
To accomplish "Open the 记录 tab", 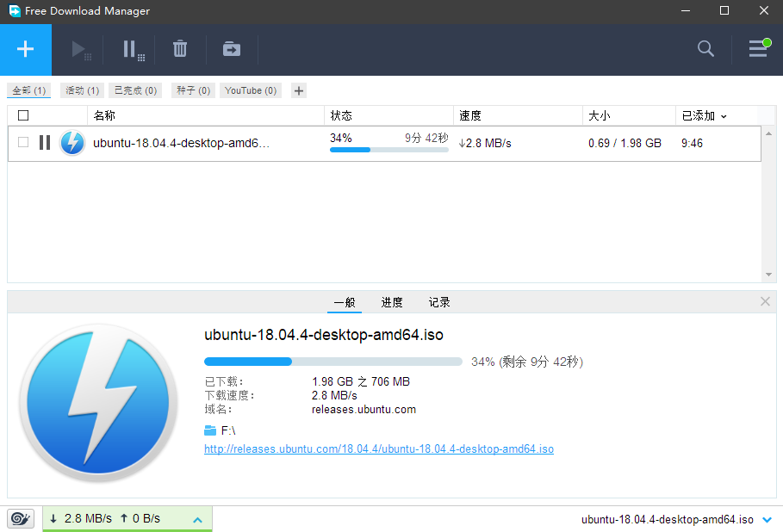I will point(439,302).
